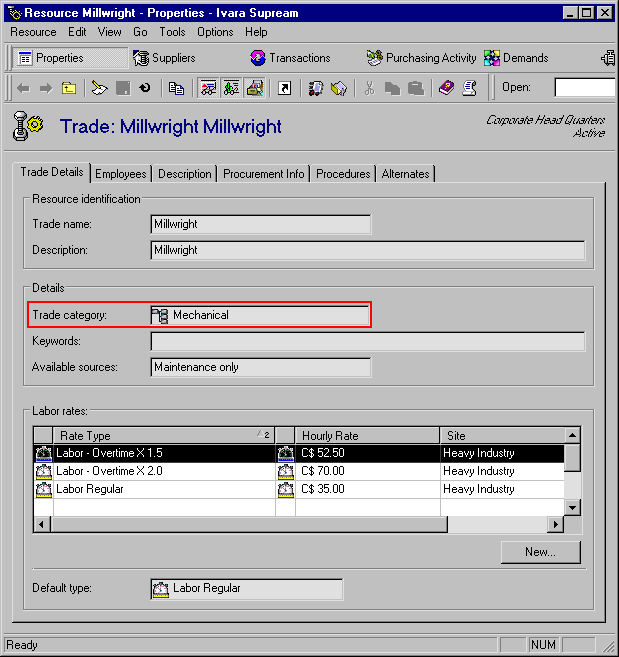Click into the Open input field
619x657 pixels.
click(585, 87)
